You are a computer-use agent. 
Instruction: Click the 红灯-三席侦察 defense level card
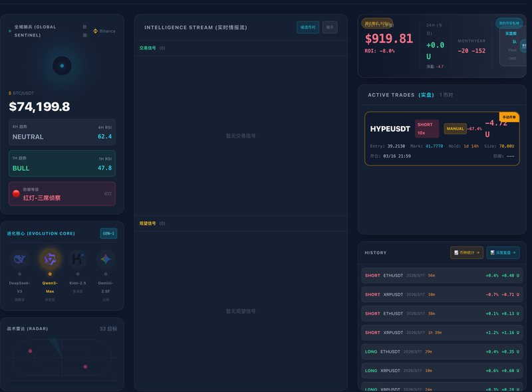point(62,193)
